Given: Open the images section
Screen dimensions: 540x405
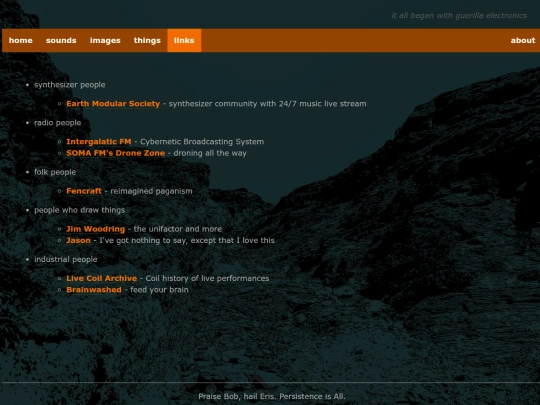Looking at the screenshot, I should tap(105, 40).
